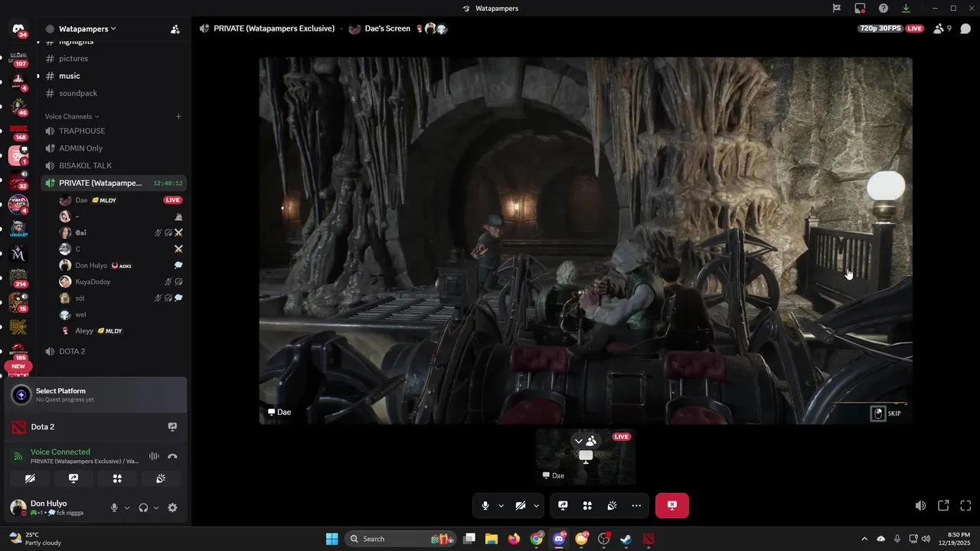Open Steam from the taskbar
The image size is (980, 551).
click(x=626, y=539)
